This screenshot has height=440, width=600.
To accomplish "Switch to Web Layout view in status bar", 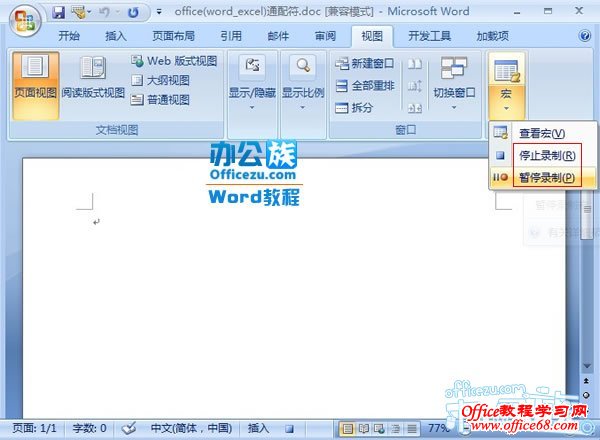I will coord(380,429).
